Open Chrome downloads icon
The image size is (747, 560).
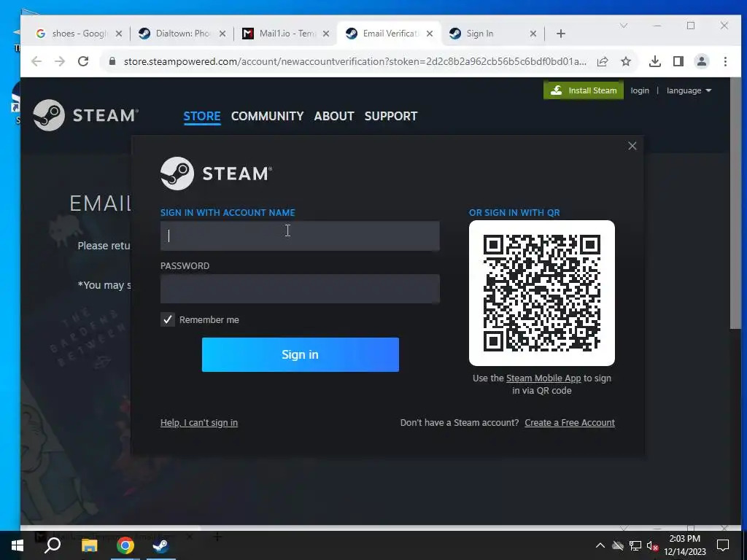(x=655, y=61)
